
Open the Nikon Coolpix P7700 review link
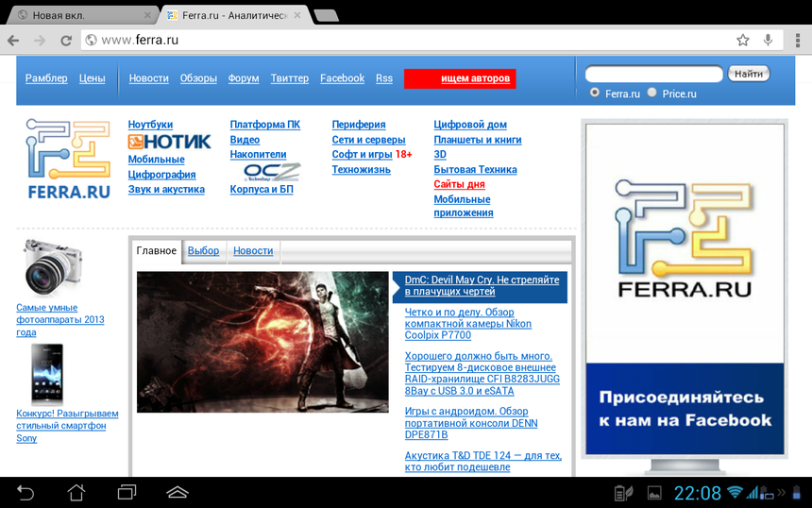pos(467,324)
